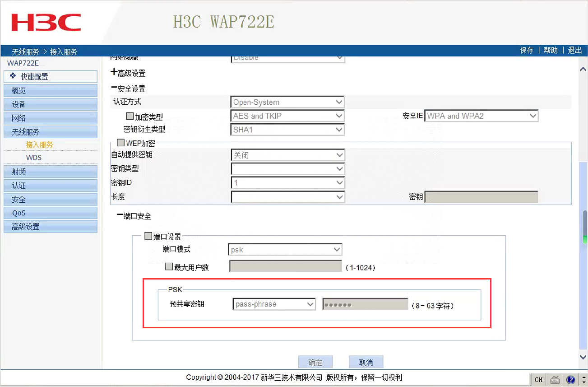588x387 pixels.
Task: Open the 自动提供密钥 dropdown
Action: tap(288, 155)
